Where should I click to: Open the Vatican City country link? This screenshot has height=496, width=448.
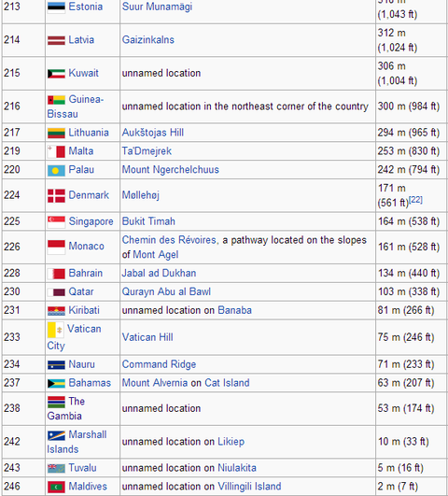[x=75, y=337]
